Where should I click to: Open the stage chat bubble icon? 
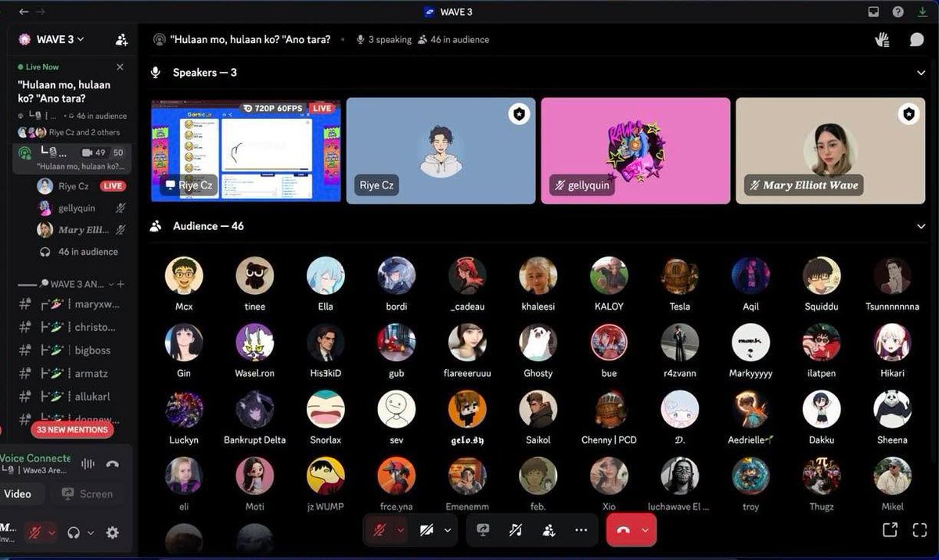(916, 39)
